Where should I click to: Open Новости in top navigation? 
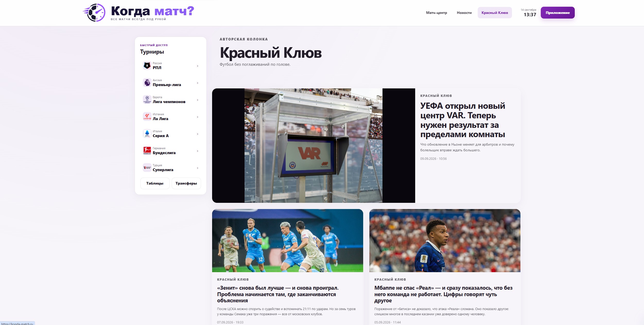(x=464, y=13)
